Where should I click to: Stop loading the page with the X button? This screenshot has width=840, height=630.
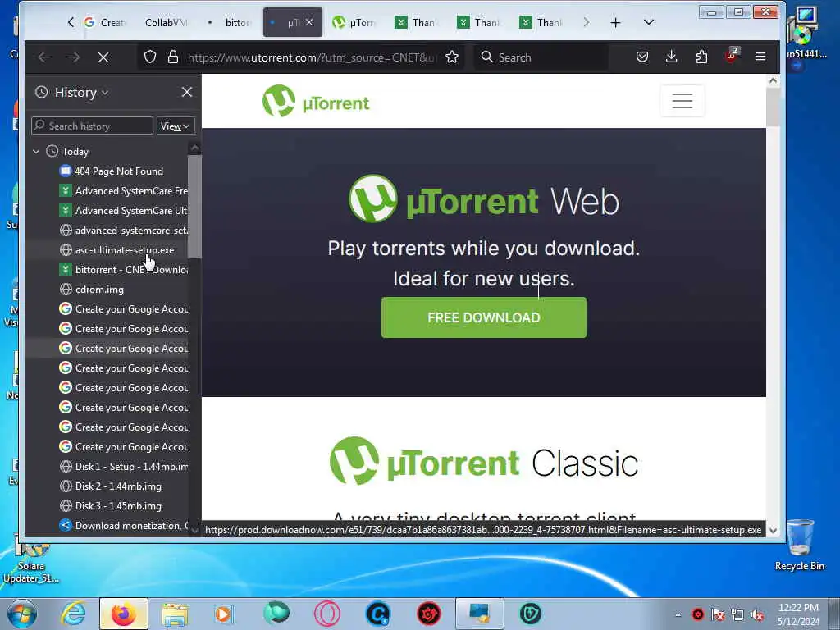click(x=103, y=57)
